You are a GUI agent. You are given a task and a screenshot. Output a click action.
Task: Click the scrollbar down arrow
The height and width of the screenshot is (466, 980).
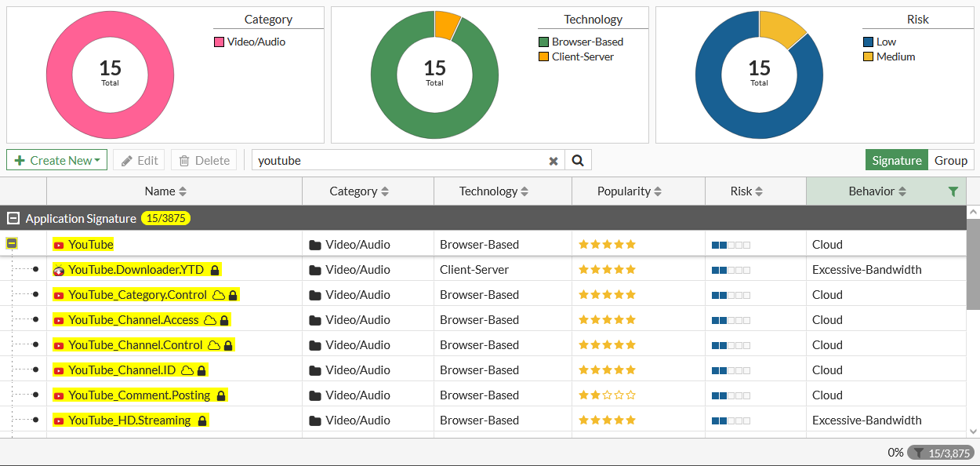pos(973,431)
